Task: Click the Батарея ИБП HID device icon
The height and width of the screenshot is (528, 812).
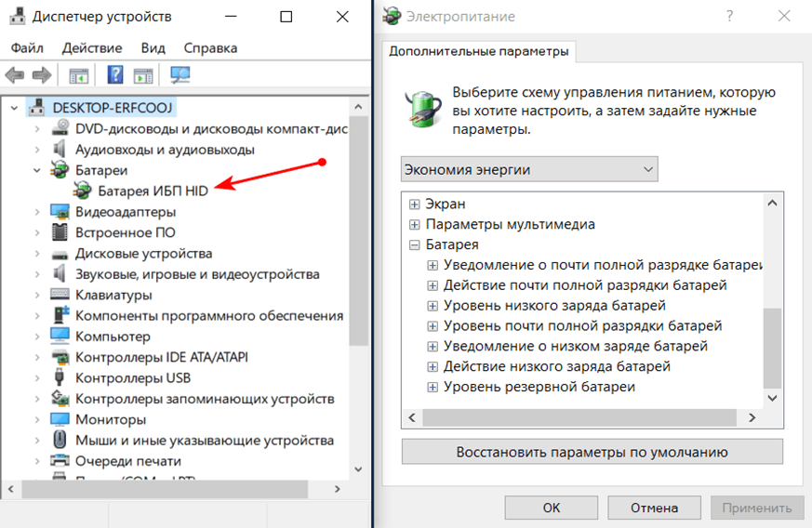Action: [x=83, y=191]
